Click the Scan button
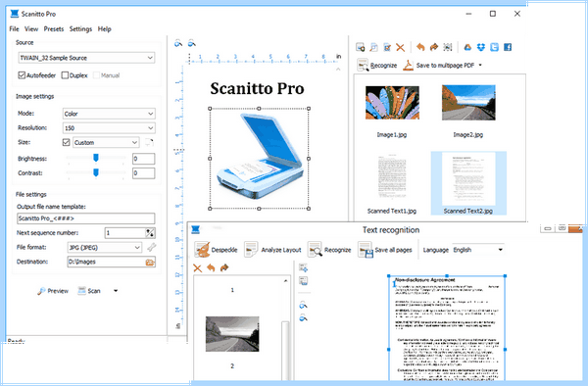Image resolution: width=588 pixels, height=386 pixels. [89, 291]
